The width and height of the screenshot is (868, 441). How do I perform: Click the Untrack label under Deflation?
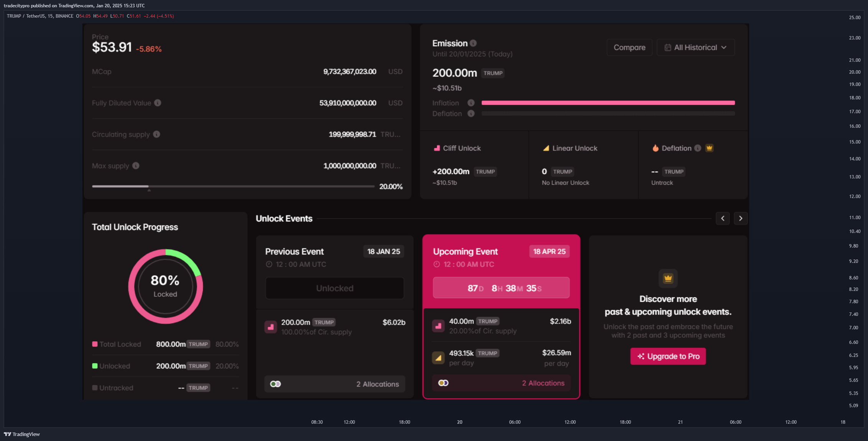662,183
